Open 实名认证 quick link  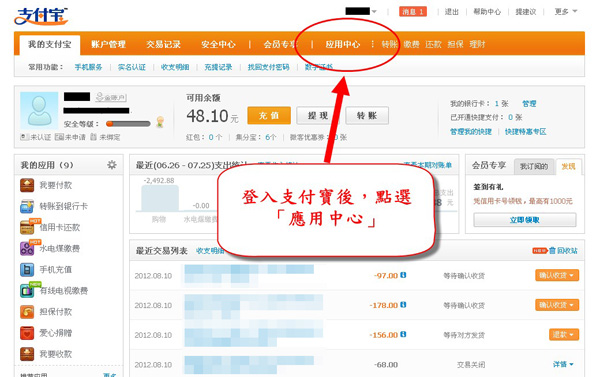click(x=132, y=67)
